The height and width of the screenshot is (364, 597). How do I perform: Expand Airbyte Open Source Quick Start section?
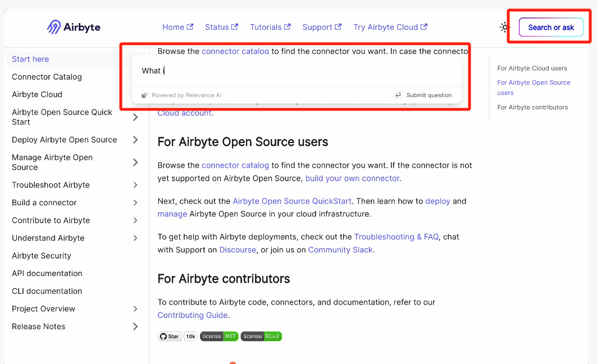coord(135,117)
